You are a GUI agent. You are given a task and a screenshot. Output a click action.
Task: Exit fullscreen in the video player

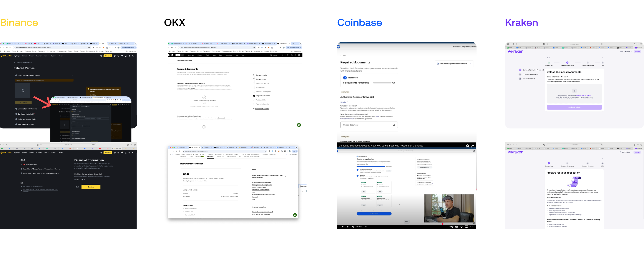471,227
